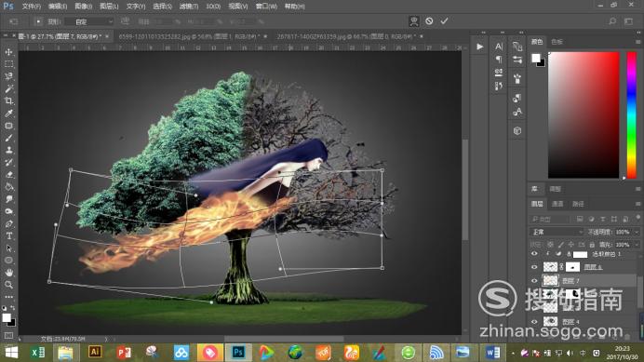The image size is (644, 362).
Task: Open the 窗口(W) menu
Action: click(x=266, y=7)
